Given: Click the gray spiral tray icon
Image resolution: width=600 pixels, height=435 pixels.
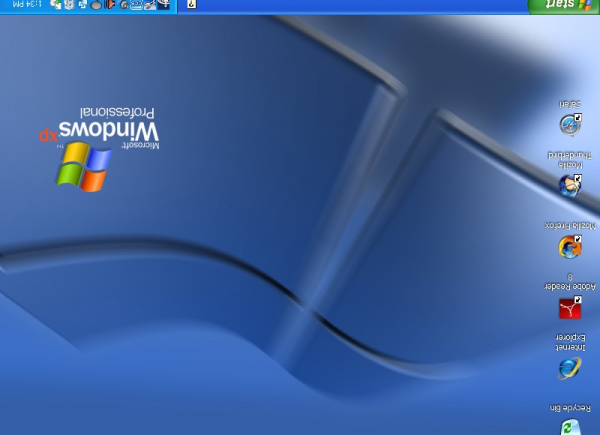Looking at the screenshot, I should pyautogui.click(x=124, y=5).
